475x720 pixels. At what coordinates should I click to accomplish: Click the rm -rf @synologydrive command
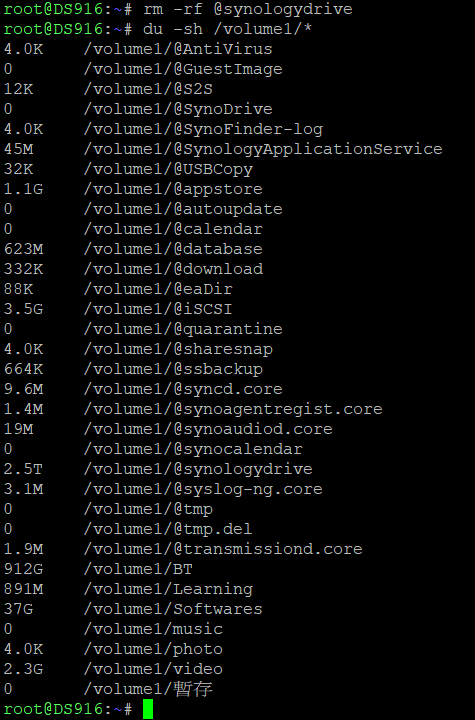(248, 9)
